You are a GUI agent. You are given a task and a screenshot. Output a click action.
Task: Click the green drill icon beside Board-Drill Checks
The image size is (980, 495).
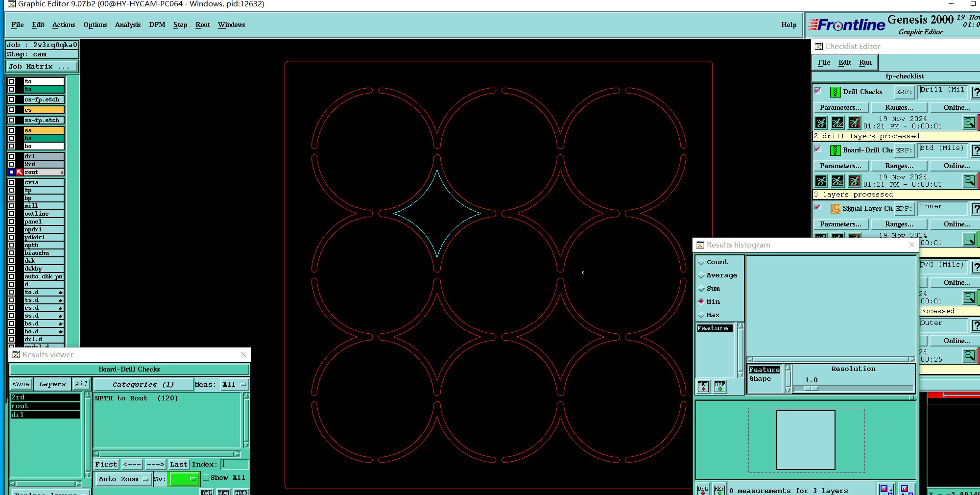(x=836, y=150)
